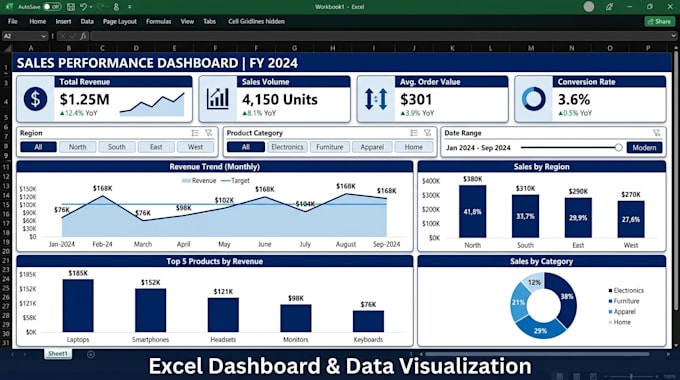Click the horizontal scrollbar

pyautogui.click(x=537, y=354)
